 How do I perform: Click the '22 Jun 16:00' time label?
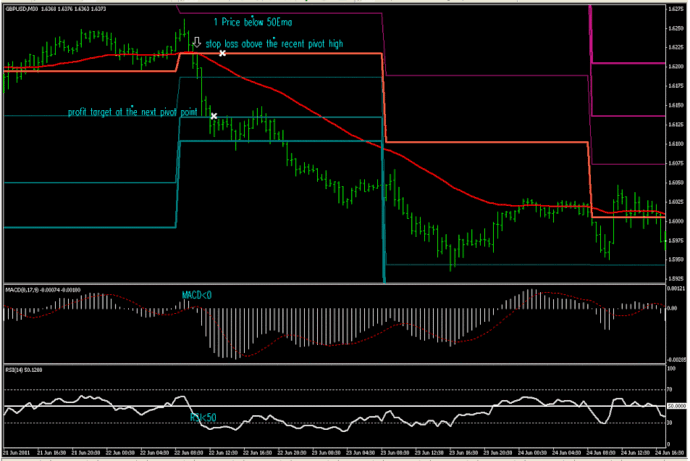(x=257, y=453)
